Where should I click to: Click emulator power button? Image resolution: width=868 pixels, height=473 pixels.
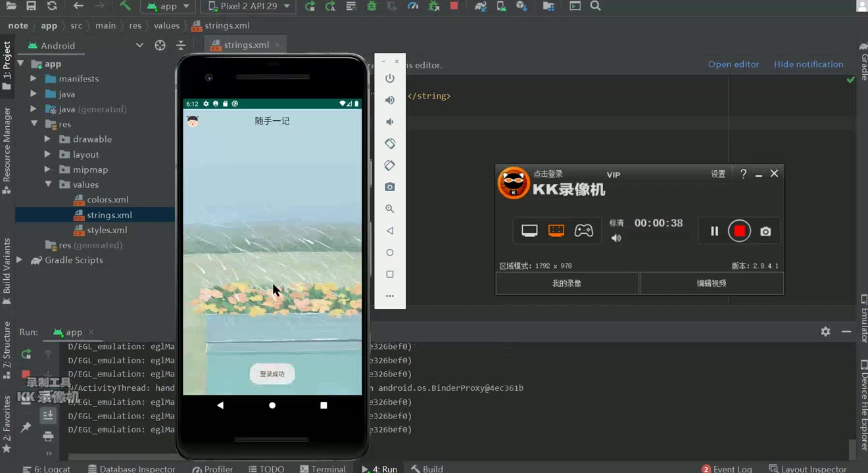390,78
